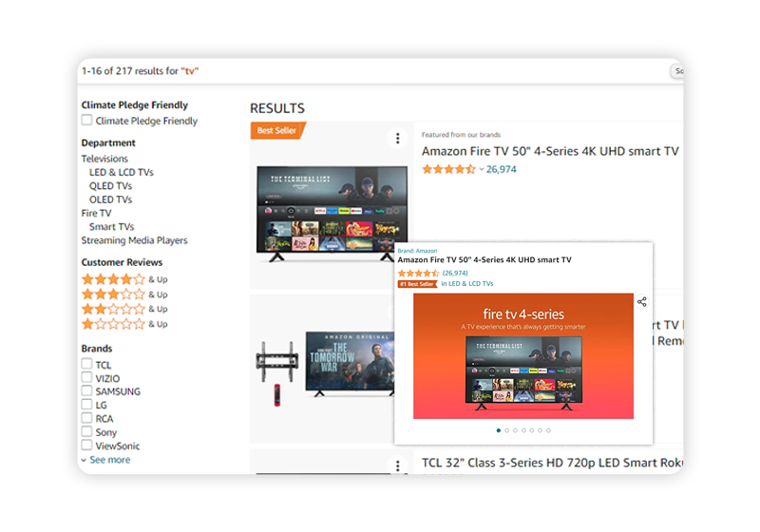The height and width of the screenshot is (532, 760).
Task: Filter by 2 stars & Up reviews
Action: point(124,309)
